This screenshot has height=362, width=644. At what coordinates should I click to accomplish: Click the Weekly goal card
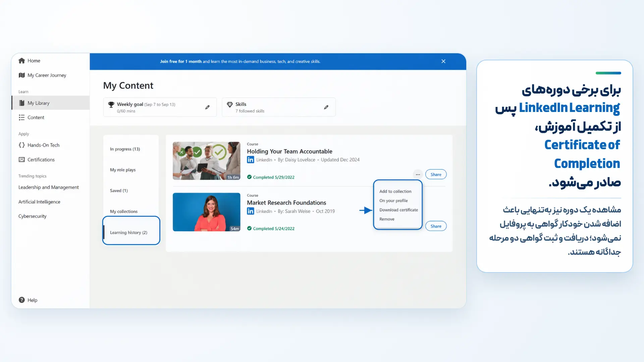pos(160,107)
